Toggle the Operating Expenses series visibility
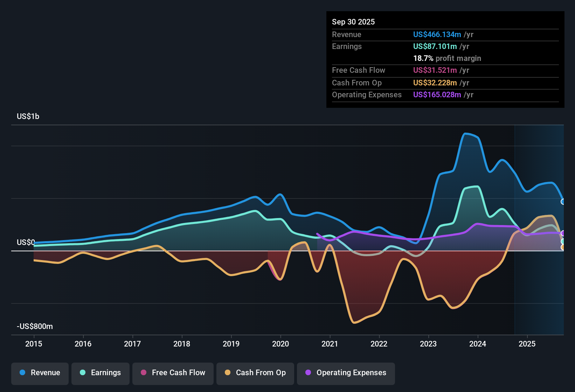 (346, 373)
